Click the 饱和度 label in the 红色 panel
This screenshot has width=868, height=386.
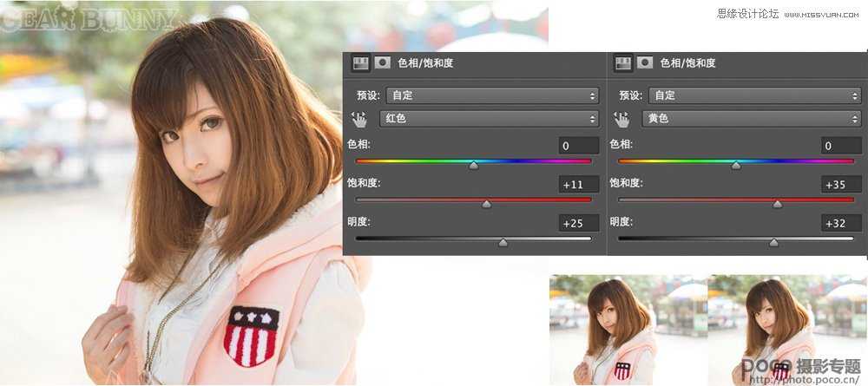364,183
